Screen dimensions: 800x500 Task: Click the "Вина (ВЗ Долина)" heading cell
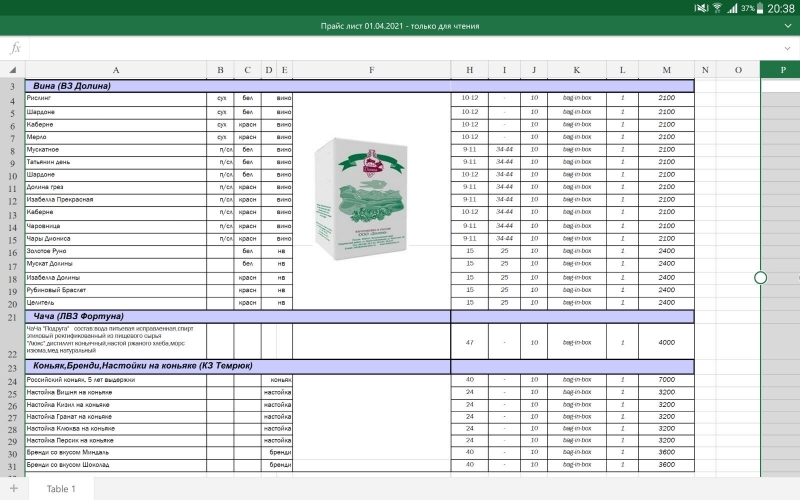point(360,86)
